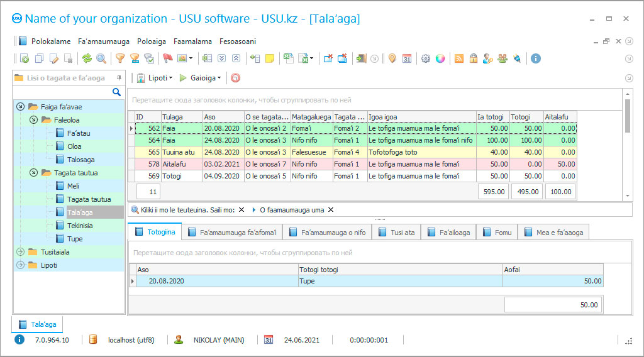Collapse the Faleoloa tree folder
644x357 pixels.
tap(33, 119)
